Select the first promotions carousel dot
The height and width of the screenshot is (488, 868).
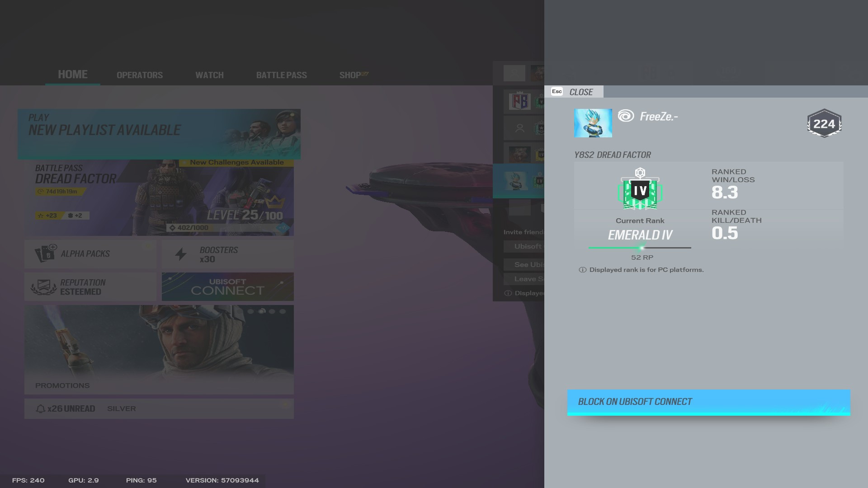click(251, 311)
